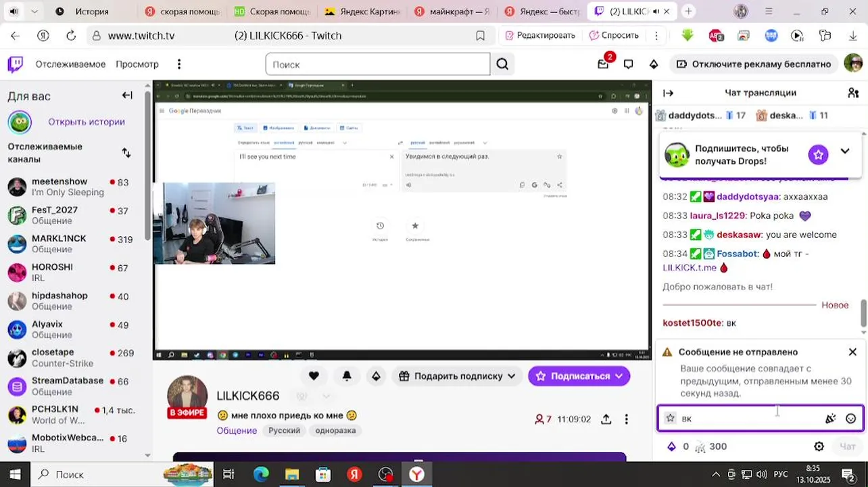Image resolution: width=868 pixels, height=487 pixels.
Task: Click the Русский tag
Action: 284,431
